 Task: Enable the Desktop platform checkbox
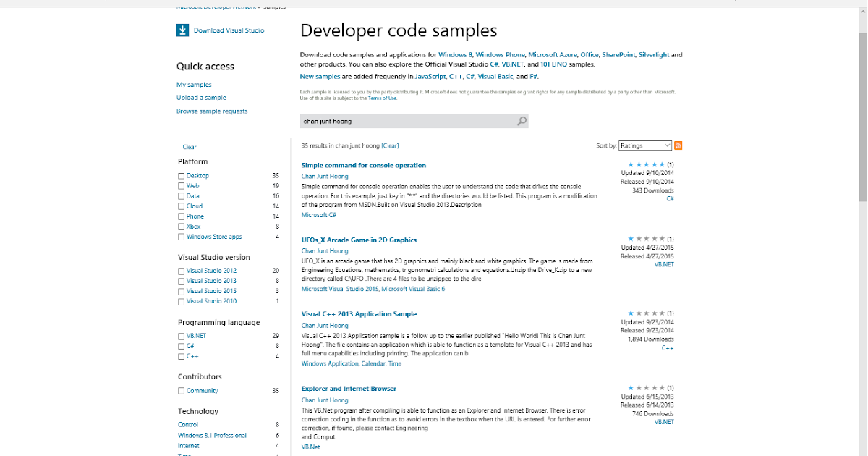click(x=181, y=176)
